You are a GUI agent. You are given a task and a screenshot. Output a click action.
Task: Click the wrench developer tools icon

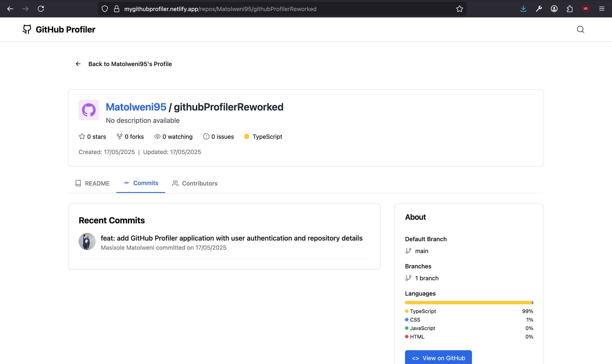coord(539,9)
